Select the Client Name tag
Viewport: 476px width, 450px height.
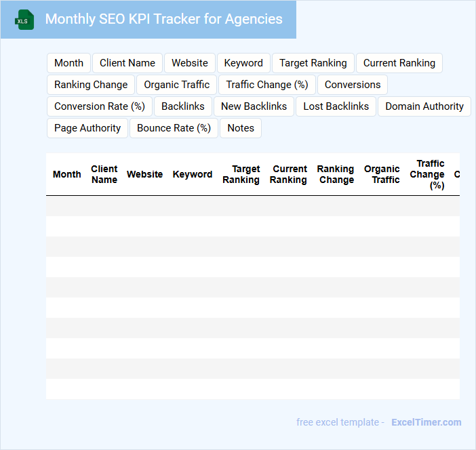tap(127, 63)
